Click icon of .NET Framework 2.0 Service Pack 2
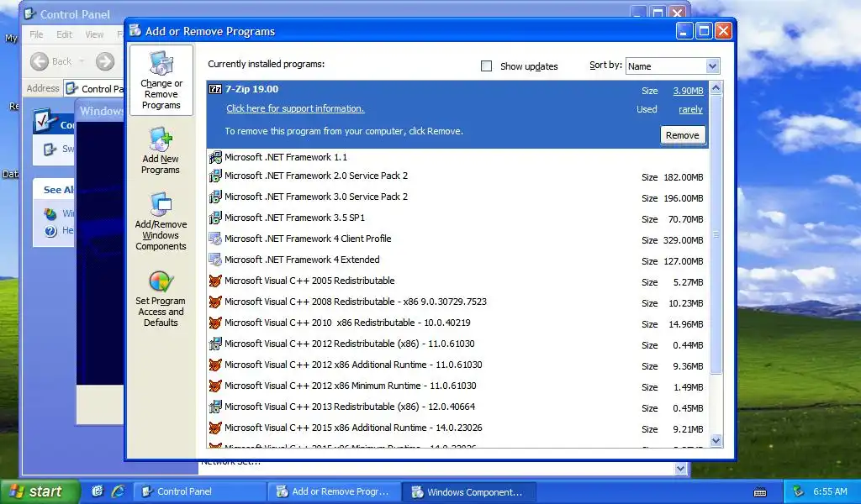861x504 pixels. (x=215, y=176)
